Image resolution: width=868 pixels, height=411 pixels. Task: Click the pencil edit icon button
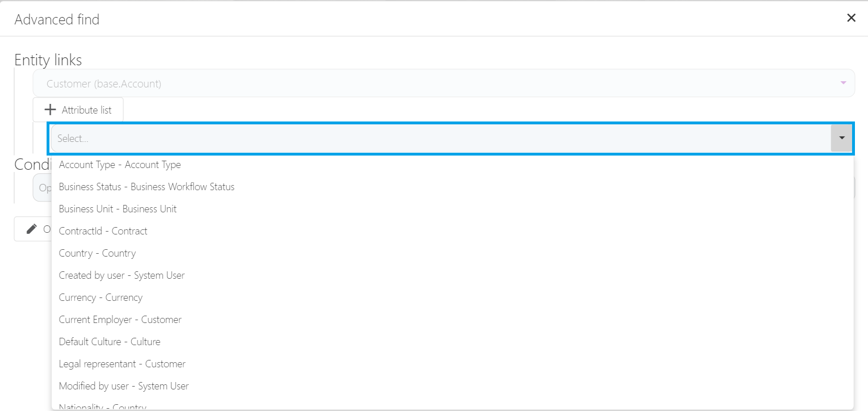(32, 229)
